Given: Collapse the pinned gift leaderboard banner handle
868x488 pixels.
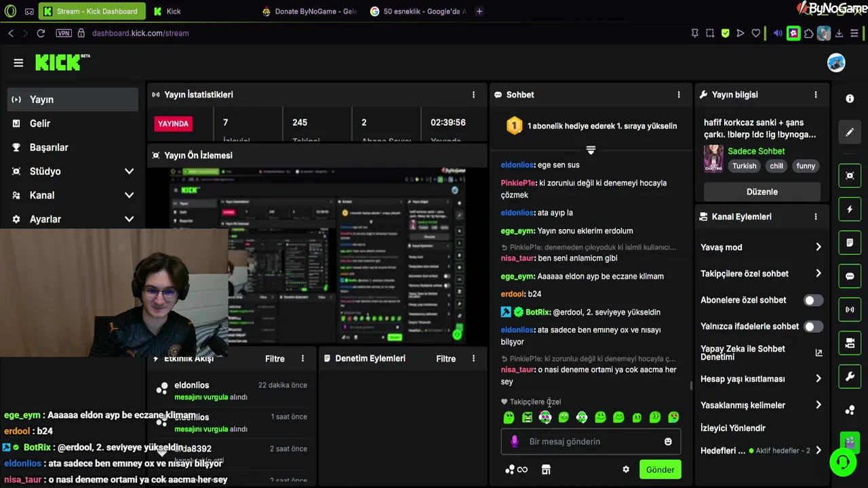Looking at the screenshot, I should [x=591, y=150].
